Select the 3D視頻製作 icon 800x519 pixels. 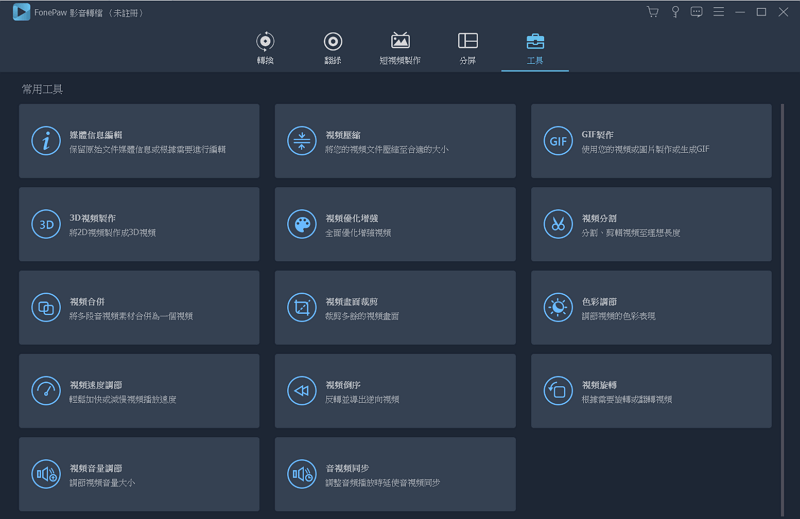point(45,224)
